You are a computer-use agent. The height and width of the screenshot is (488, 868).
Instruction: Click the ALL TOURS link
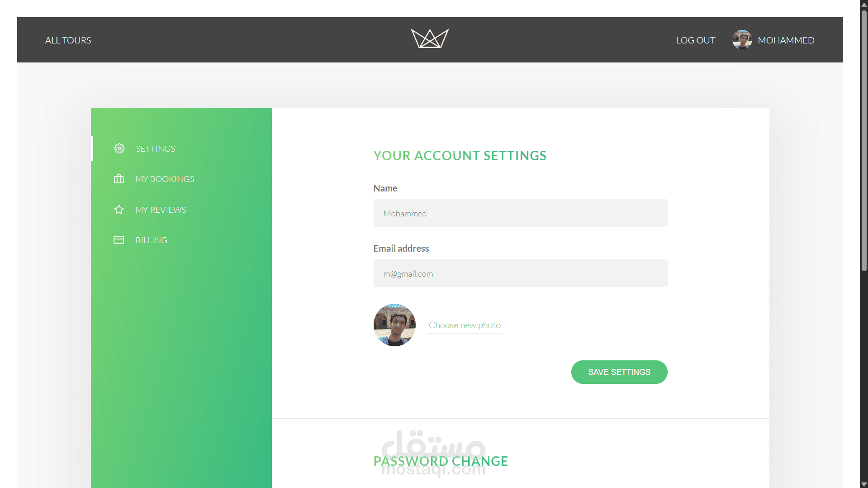point(68,40)
